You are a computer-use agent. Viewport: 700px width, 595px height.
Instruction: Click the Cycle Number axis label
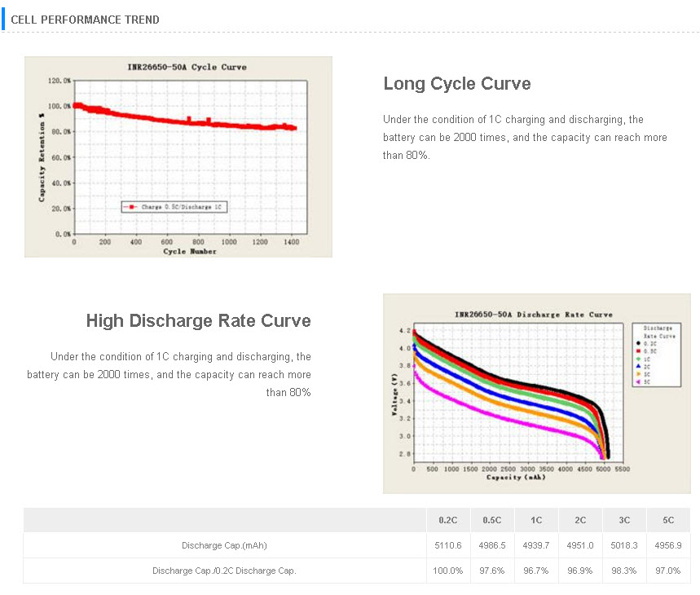click(189, 252)
